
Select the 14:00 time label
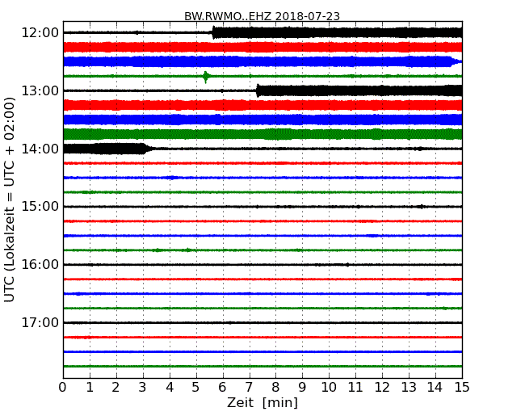[x=40, y=149]
